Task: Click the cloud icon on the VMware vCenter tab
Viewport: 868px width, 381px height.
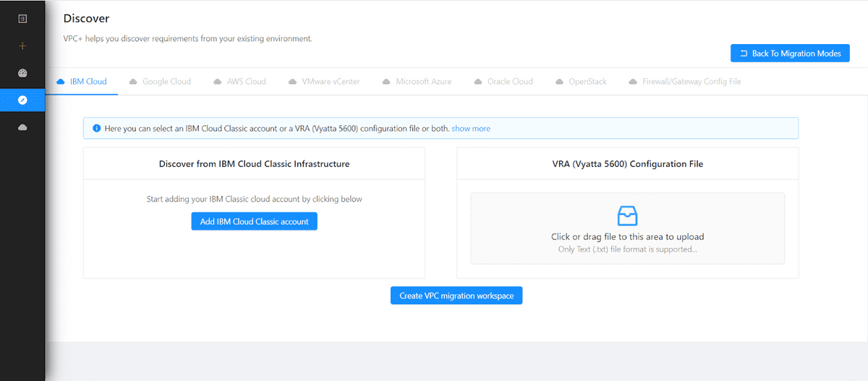Action: coord(292,82)
